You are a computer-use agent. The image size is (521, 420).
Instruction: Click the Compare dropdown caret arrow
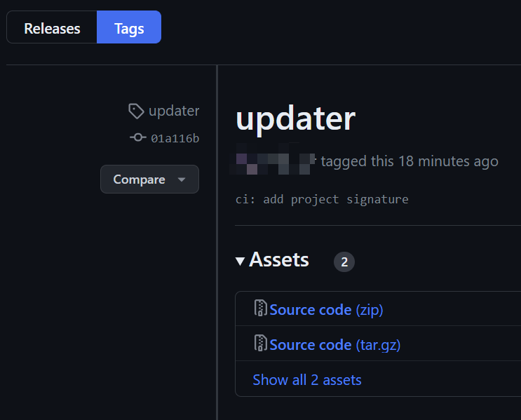182,179
